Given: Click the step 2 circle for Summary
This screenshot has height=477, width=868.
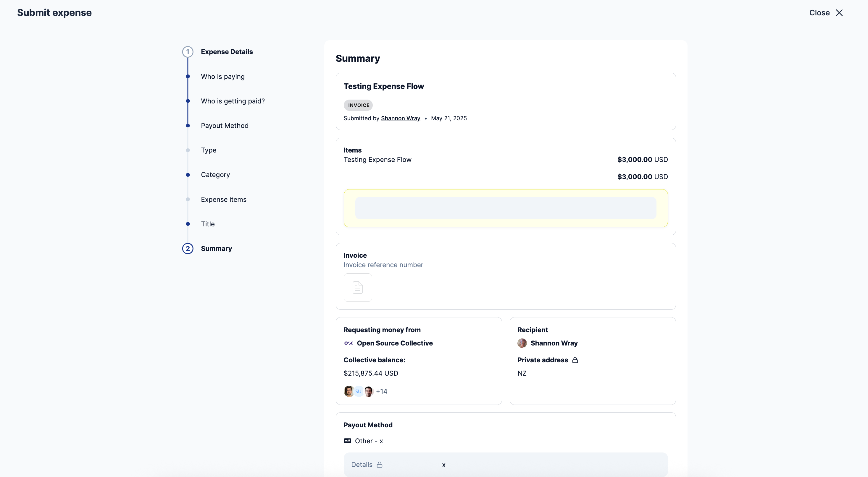Looking at the screenshot, I should click(x=188, y=249).
